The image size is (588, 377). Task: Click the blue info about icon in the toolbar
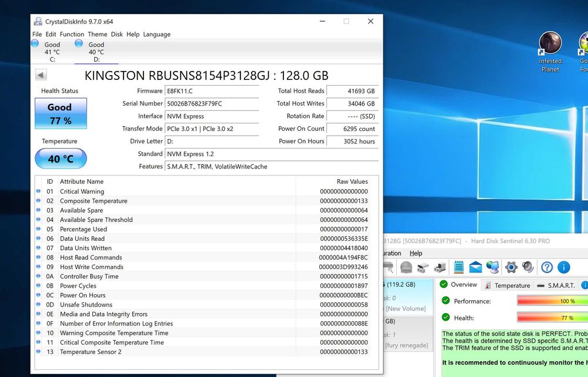(563, 268)
